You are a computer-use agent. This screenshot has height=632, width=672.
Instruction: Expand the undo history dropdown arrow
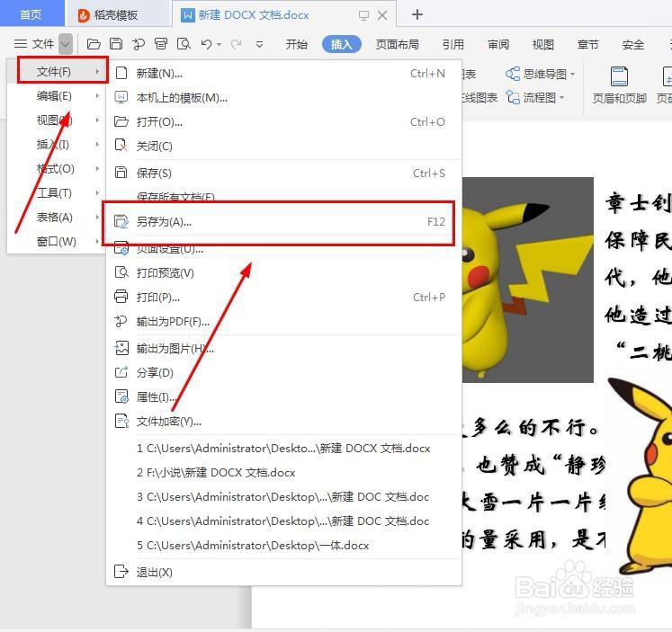click(219, 45)
